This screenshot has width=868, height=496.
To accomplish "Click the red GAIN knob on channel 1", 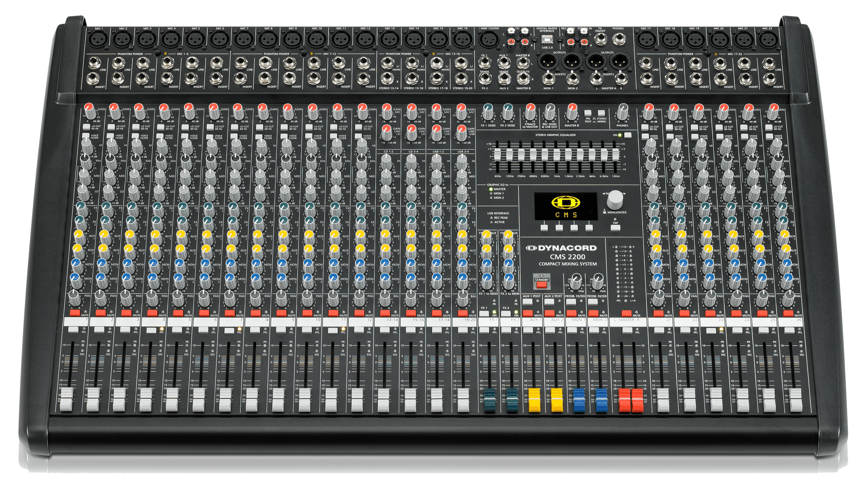I will 90,111.
